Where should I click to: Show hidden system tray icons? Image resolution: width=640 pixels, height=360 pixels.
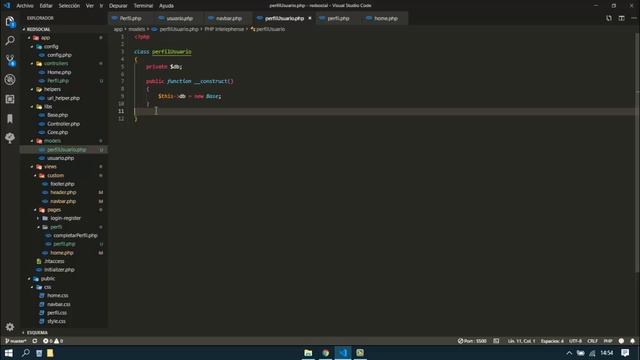tap(569, 353)
